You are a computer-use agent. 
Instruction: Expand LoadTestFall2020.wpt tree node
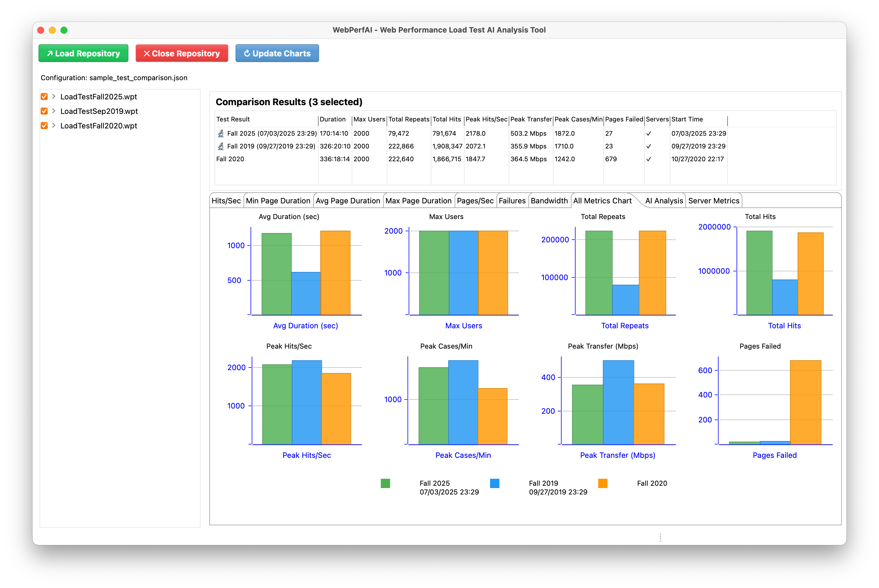point(54,126)
